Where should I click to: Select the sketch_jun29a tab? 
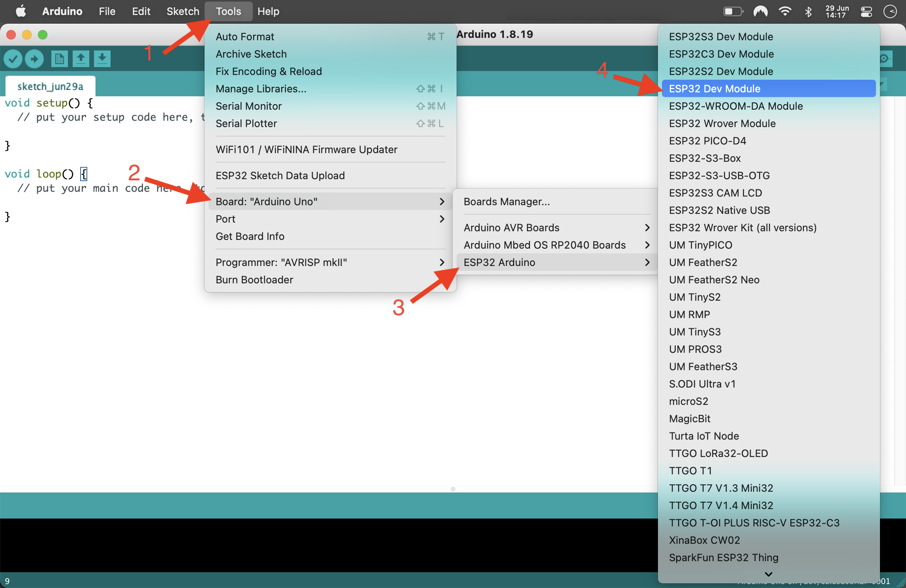tap(50, 86)
